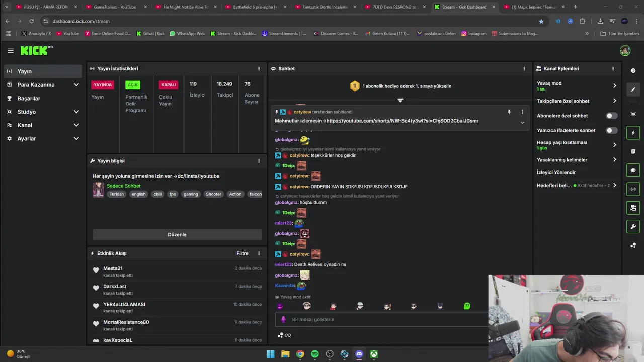644x362 pixels.
Task: Open Chrome downloads icon
Action: pos(600,21)
